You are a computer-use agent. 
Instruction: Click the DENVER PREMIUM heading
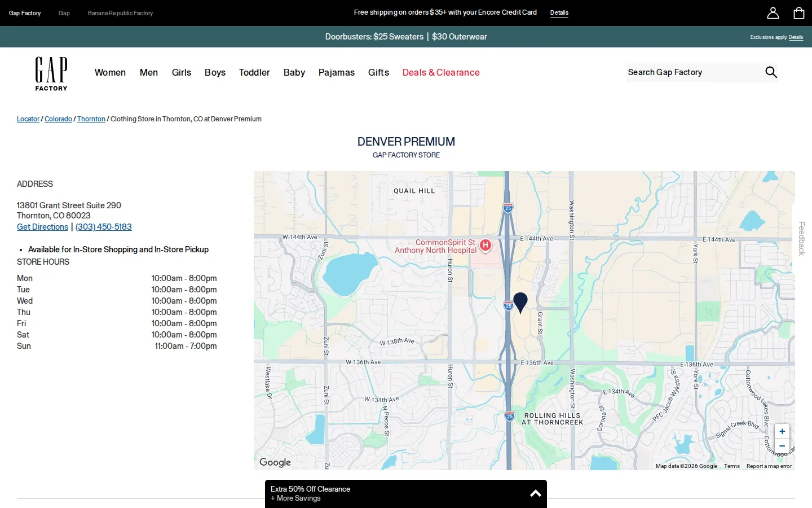point(406,142)
